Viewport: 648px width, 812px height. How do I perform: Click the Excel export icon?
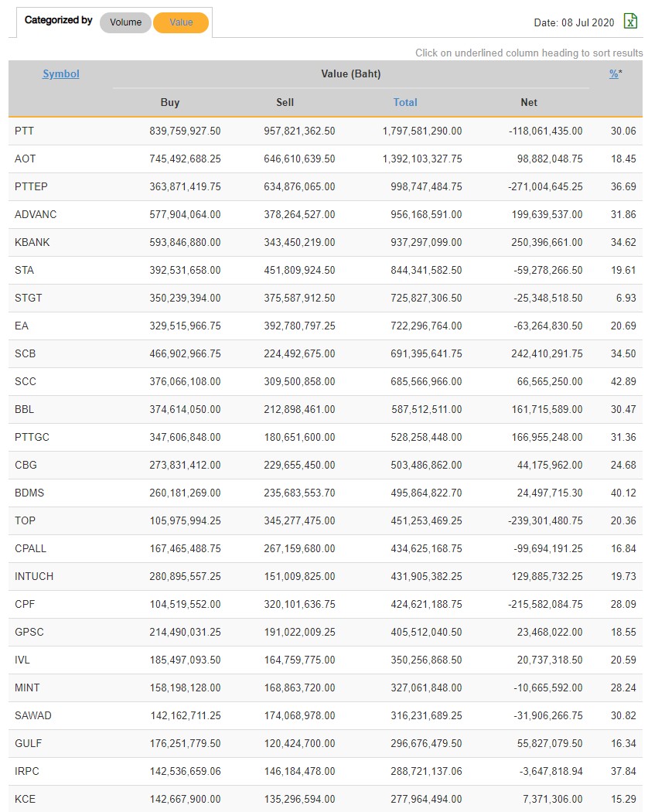(630, 22)
